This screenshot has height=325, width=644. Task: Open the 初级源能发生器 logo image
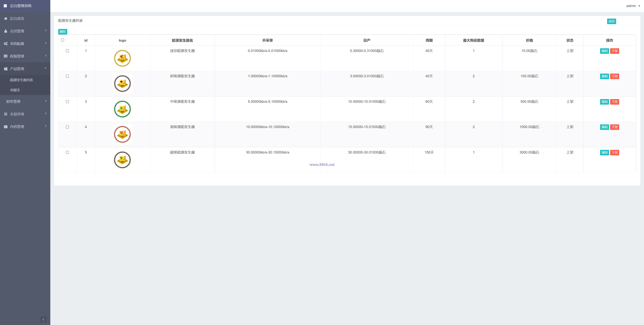pos(122,84)
